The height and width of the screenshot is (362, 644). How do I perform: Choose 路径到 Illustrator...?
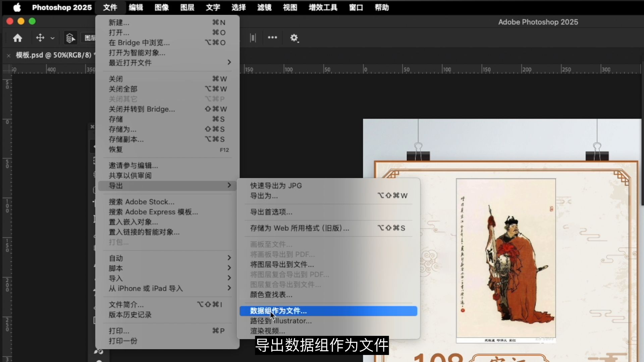tap(328, 321)
